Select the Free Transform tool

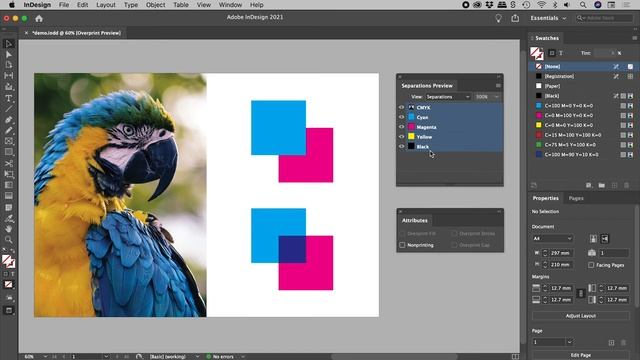9,174
